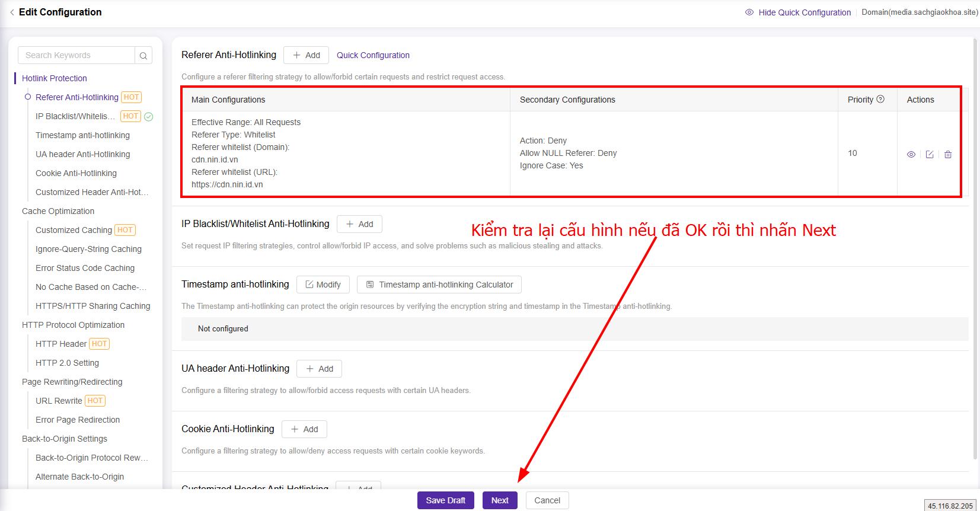
Task: Open the Timestamp anti-hotlinking Calculator
Action: click(439, 285)
